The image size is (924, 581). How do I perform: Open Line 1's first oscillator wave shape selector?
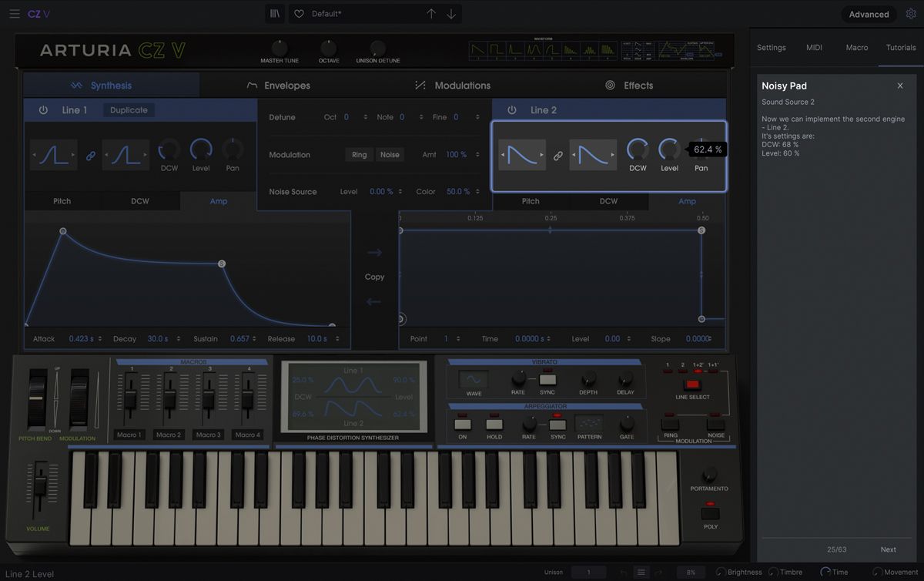pyautogui.click(x=53, y=154)
